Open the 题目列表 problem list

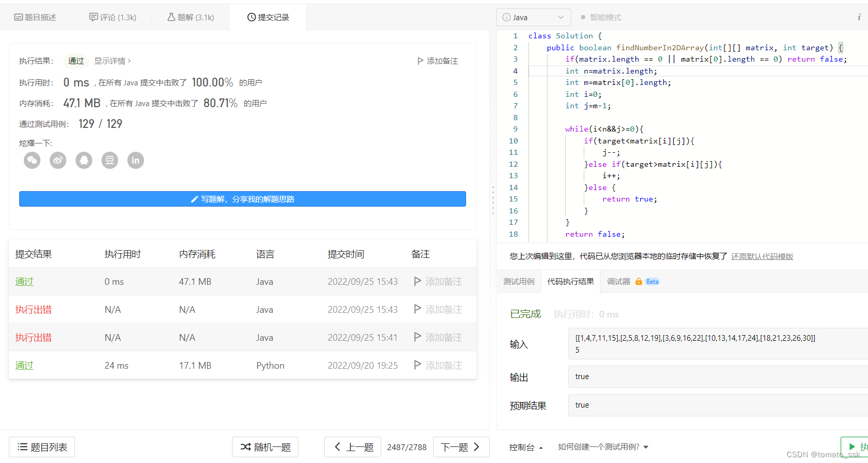point(42,447)
